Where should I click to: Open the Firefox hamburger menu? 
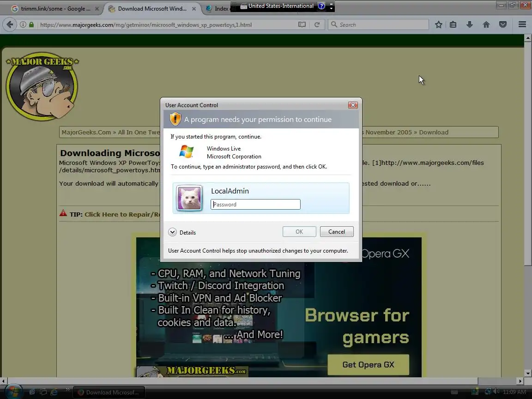(x=522, y=24)
